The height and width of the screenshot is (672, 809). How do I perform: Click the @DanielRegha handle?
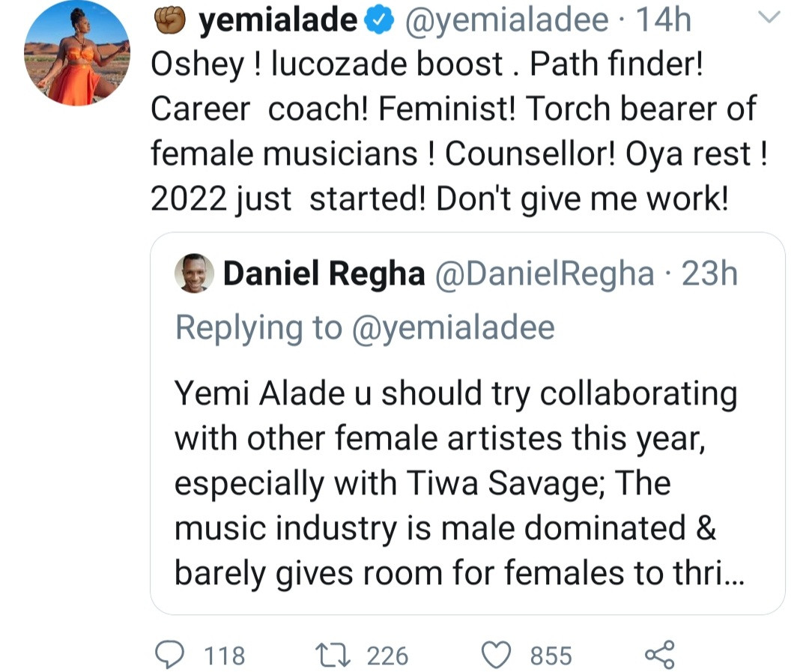coord(544,274)
